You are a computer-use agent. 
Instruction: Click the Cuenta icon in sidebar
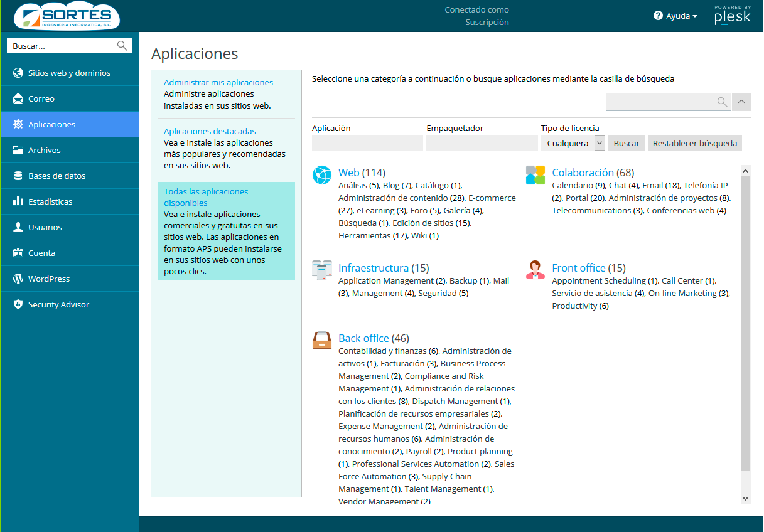(18, 253)
